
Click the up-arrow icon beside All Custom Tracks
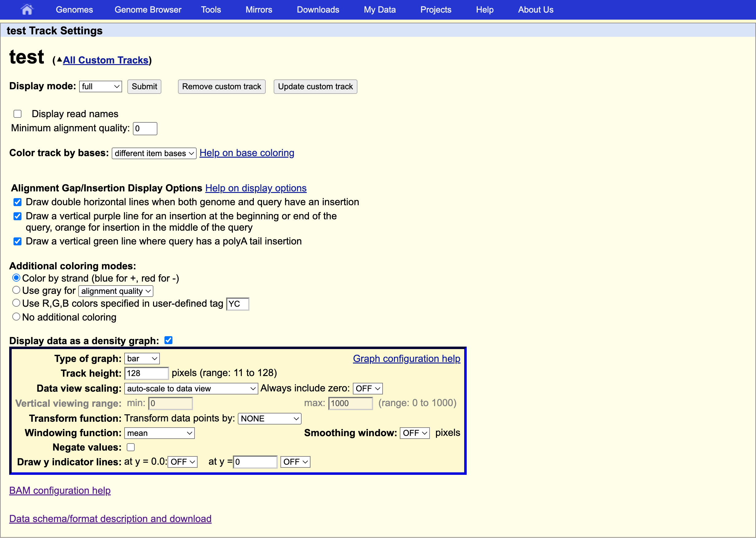[x=59, y=60]
